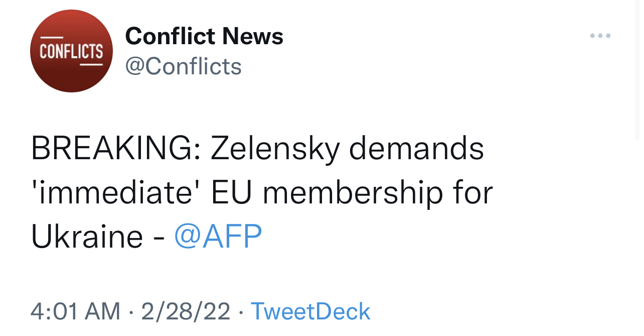Click the dot separator before TweetDeck

[240, 312]
